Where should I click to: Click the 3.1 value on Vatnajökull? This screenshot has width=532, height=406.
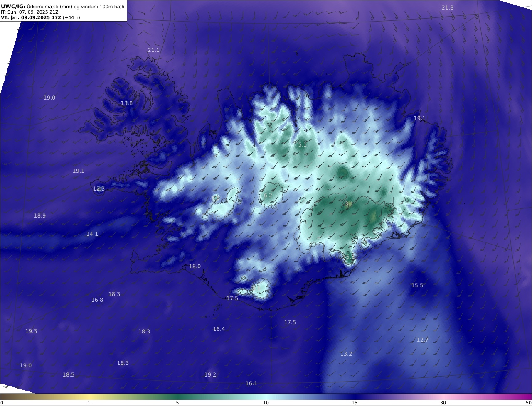point(349,203)
